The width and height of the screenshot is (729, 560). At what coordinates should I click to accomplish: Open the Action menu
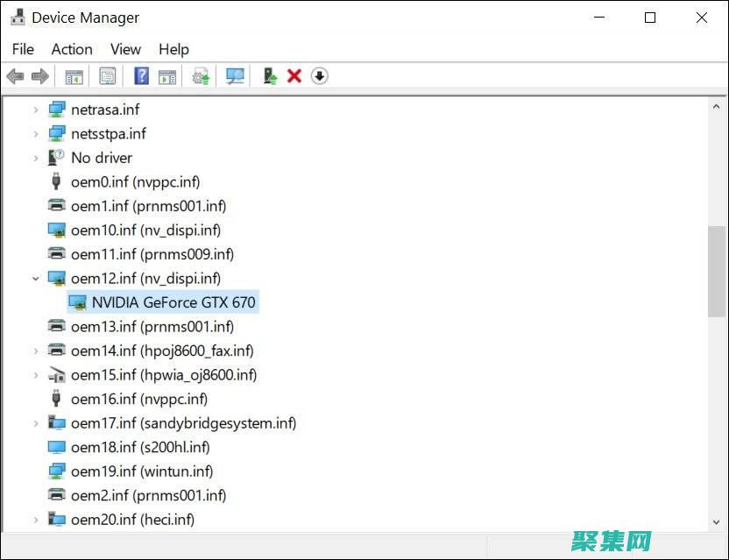[x=72, y=49]
